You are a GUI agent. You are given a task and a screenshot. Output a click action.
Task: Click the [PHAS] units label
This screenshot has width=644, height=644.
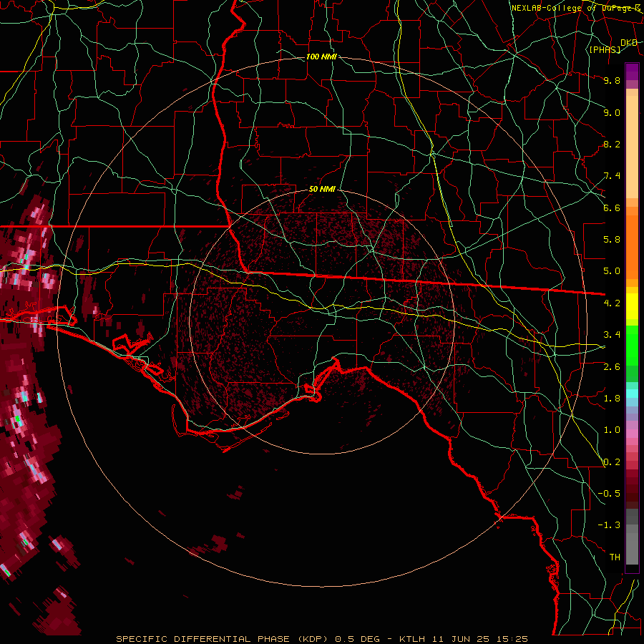[x=605, y=49]
